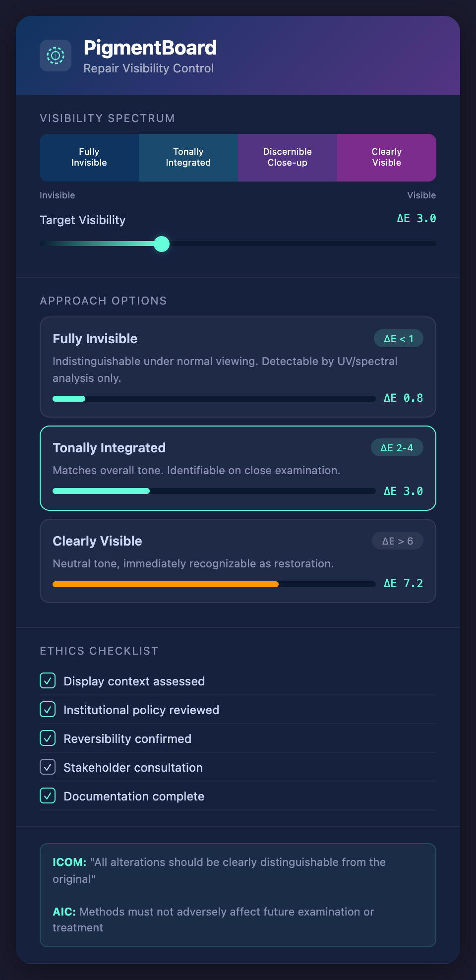Screen dimensions: 476x980
Task: Click the ΔE 2-4 badge
Action: pyautogui.click(x=397, y=448)
